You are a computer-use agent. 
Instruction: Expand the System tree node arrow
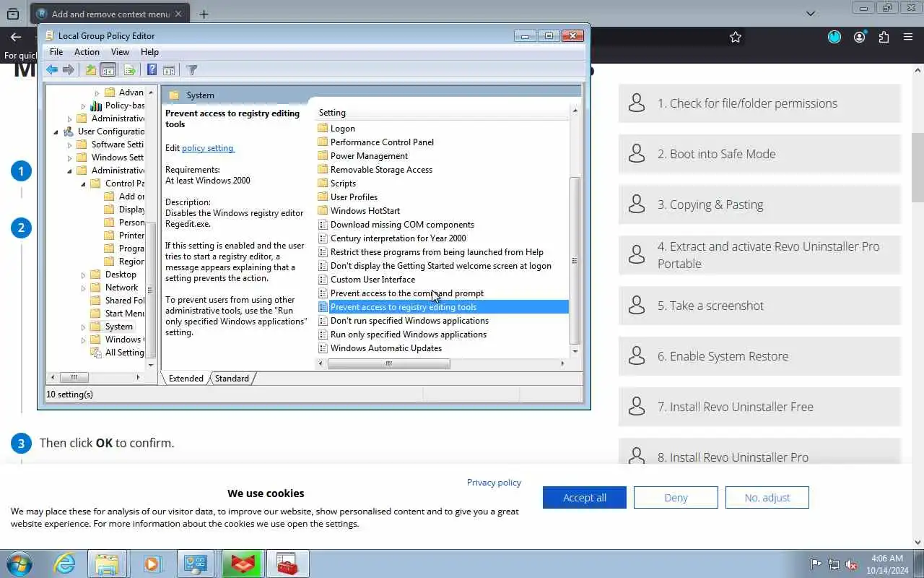pos(84,327)
